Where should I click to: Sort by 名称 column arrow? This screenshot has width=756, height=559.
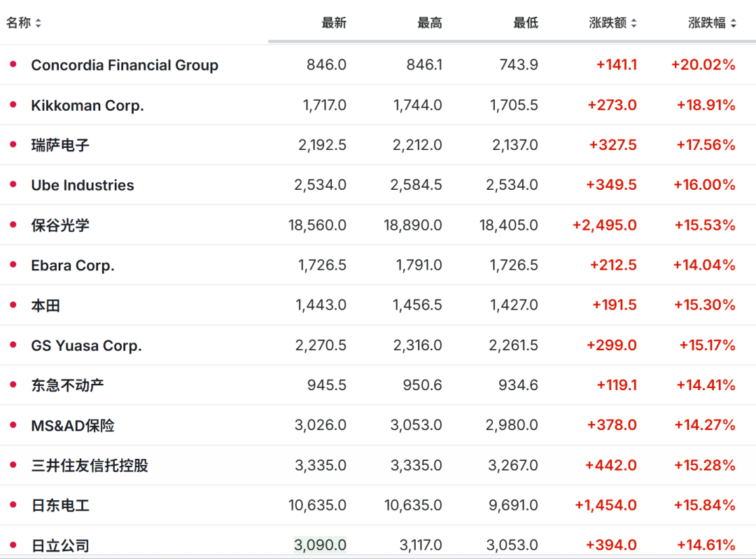38,23
